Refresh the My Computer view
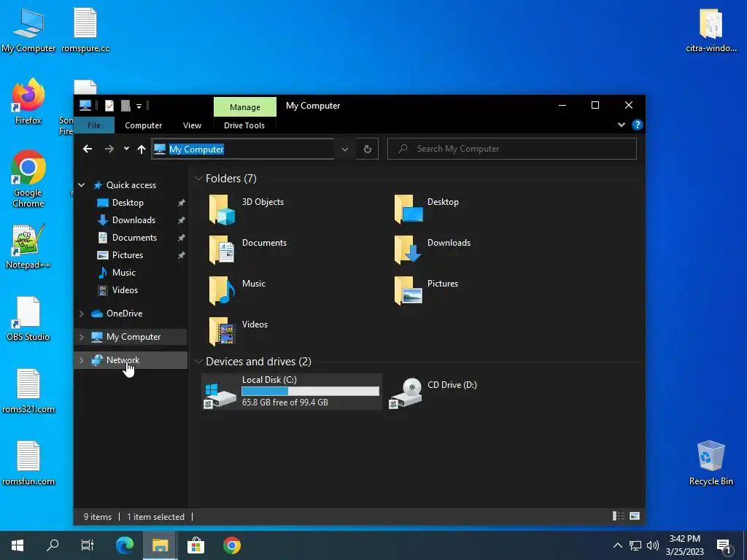The height and width of the screenshot is (560, 747). pyautogui.click(x=368, y=149)
